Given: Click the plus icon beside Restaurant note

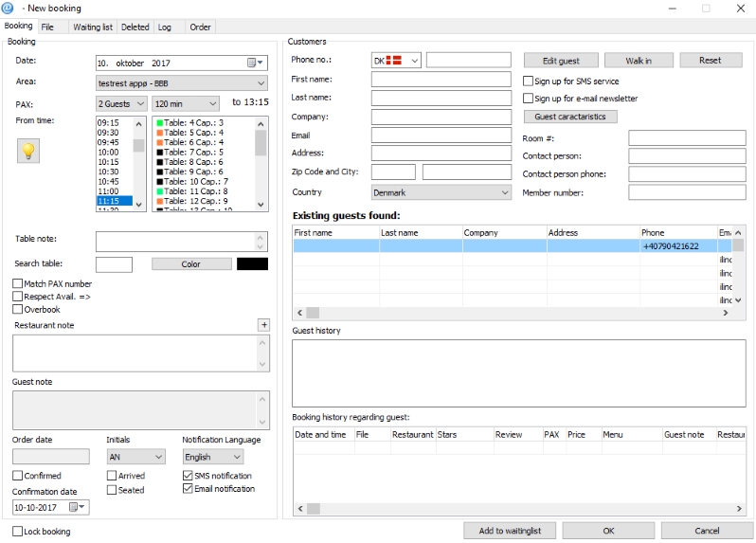Looking at the screenshot, I should (263, 325).
